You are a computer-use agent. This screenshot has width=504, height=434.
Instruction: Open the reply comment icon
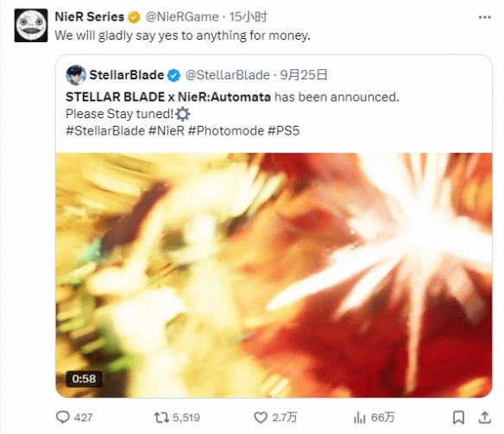[63, 418]
